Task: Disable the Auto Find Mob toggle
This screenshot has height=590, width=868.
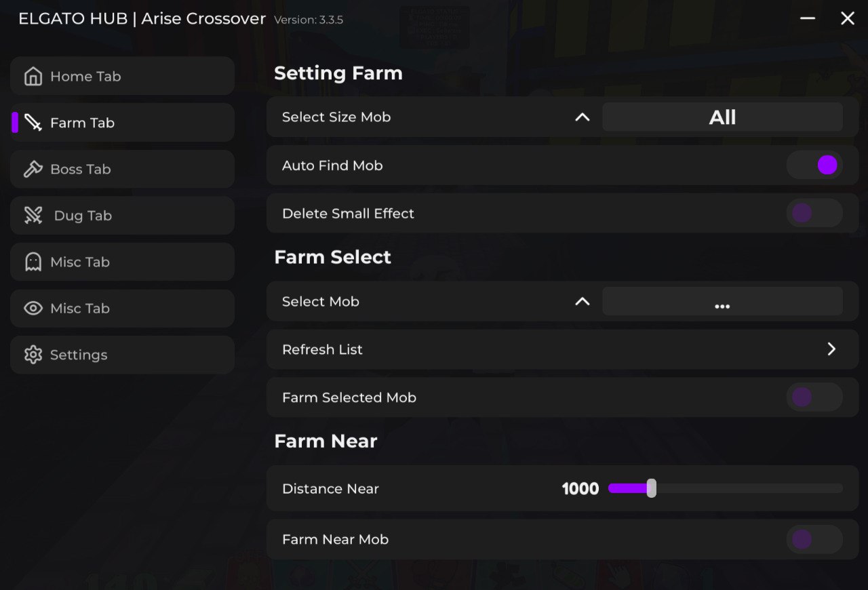Action: [814, 165]
